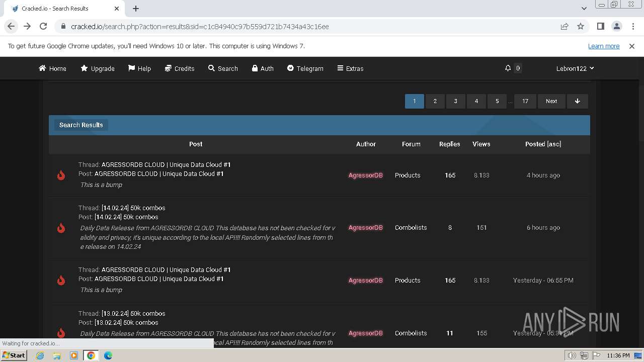The width and height of the screenshot is (644, 362).
Task: Go to results page 2
Action: click(435, 101)
